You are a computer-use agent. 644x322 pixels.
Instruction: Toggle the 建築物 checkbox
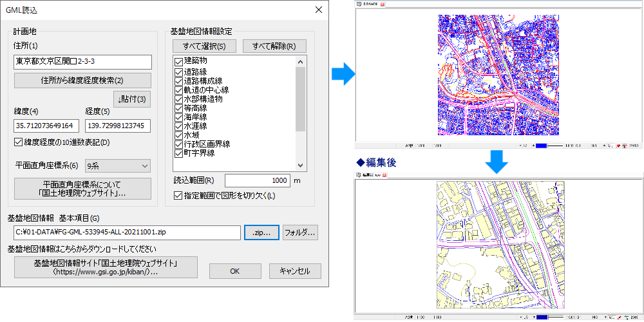point(178,62)
